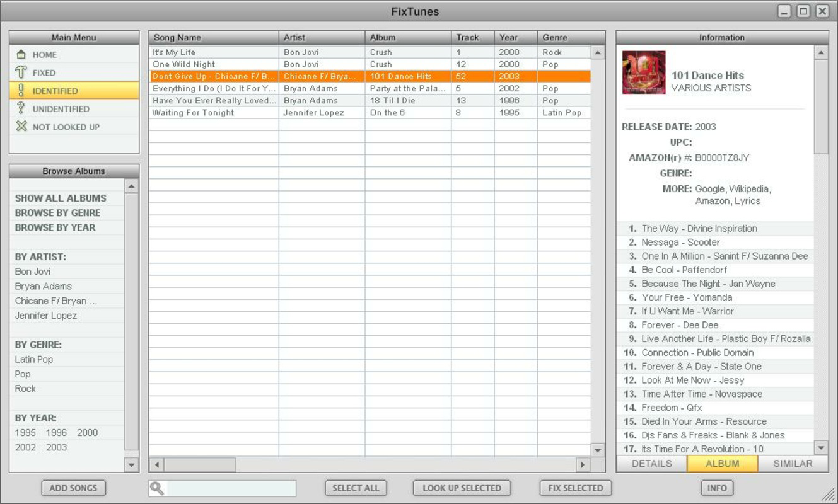
Task: Click the FIX SELECTED button
Action: (576, 488)
